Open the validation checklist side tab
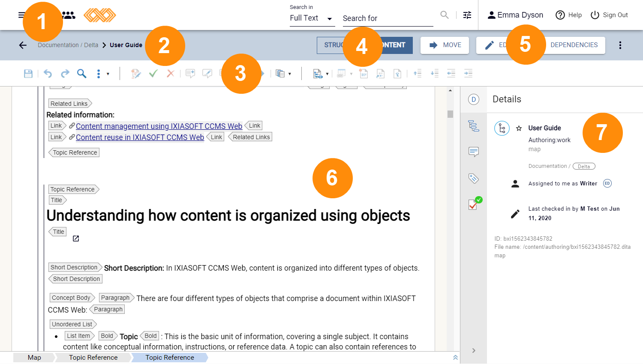The width and height of the screenshot is (643, 364). (475, 203)
